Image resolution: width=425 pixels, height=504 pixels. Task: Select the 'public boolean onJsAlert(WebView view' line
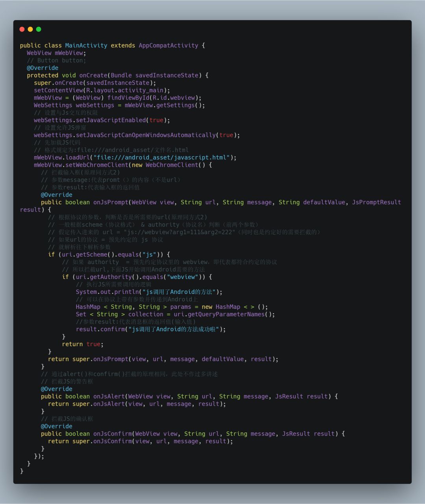coord(189,397)
